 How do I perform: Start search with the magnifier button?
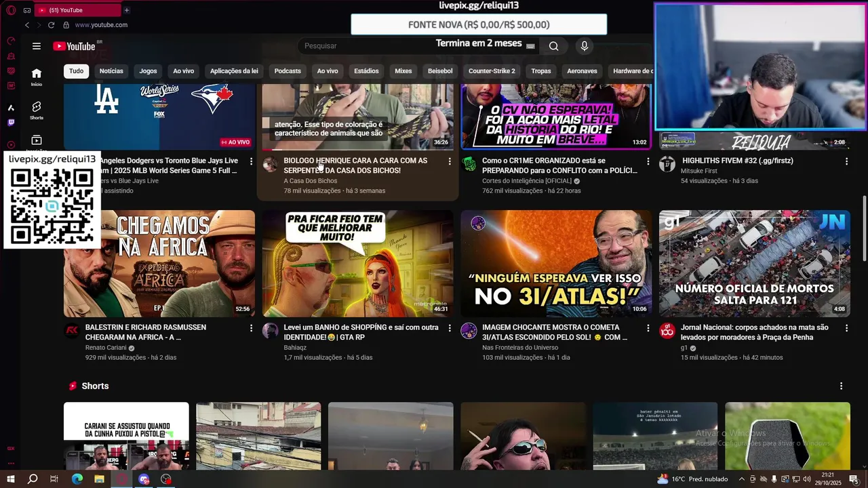pyautogui.click(x=554, y=46)
